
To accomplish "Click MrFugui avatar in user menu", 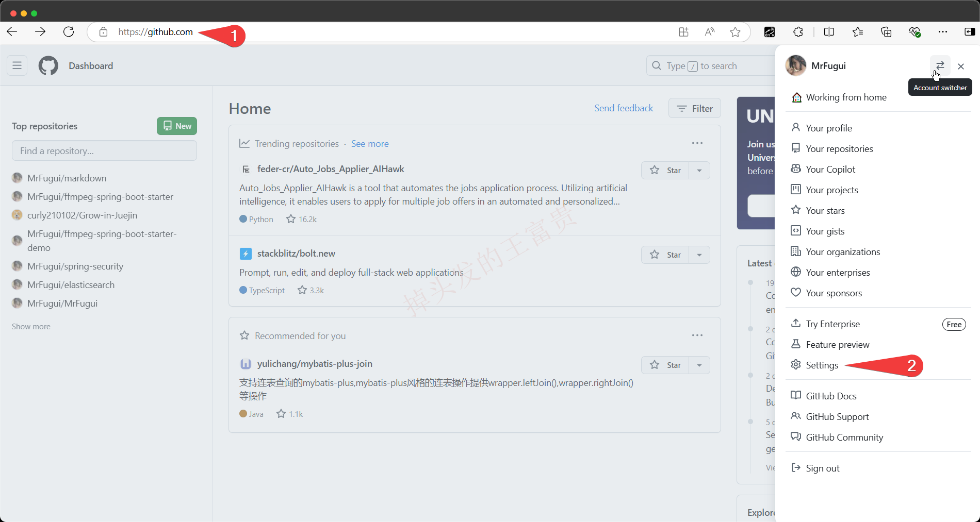I will point(796,65).
